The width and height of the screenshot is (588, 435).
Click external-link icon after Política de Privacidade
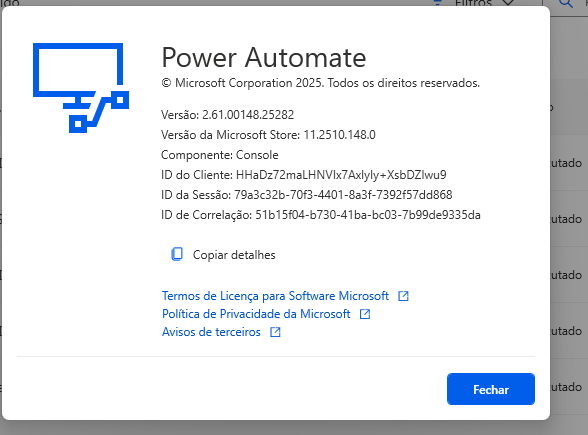pos(365,314)
